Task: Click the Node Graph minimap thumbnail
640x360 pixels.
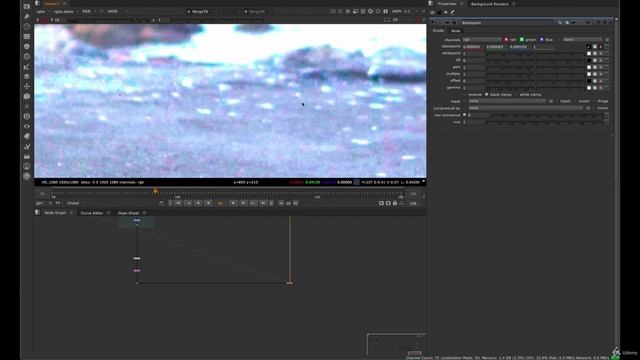Action: [x=396, y=344]
